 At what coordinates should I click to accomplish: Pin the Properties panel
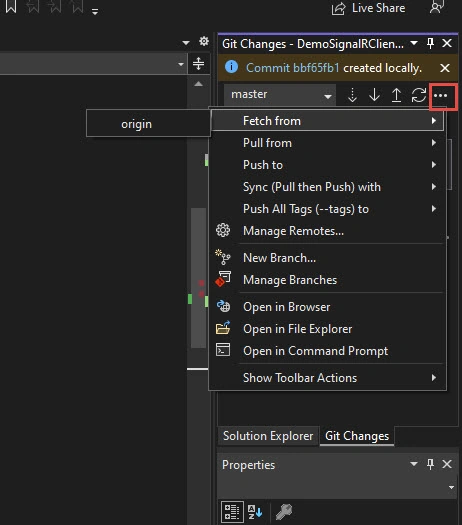coord(431,464)
